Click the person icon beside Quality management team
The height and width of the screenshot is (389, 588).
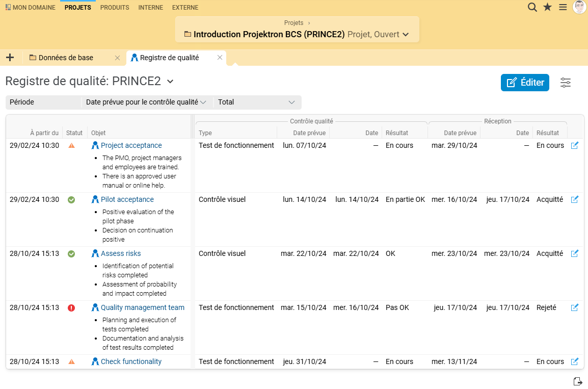point(95,307)
